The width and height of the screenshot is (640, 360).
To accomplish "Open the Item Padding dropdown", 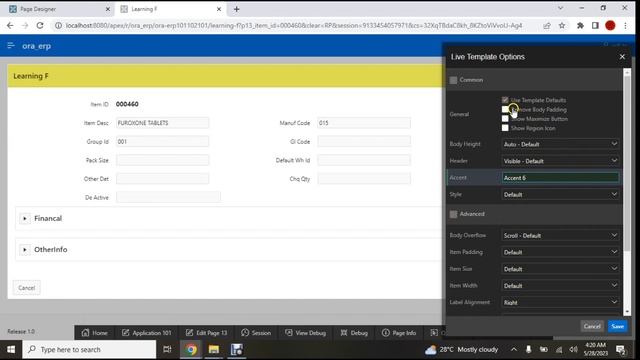I will pos(560,252).
